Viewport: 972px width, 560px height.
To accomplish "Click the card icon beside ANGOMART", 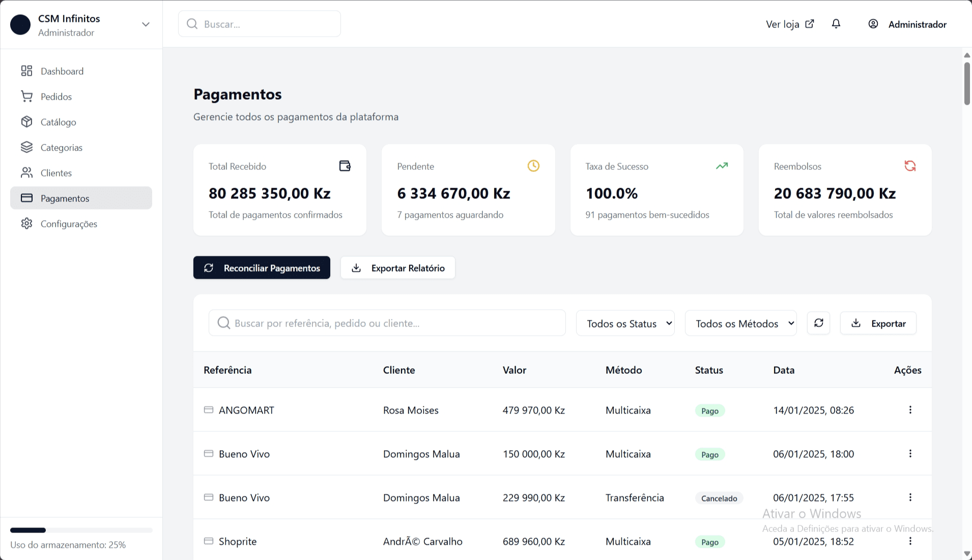I will [209, 410].
